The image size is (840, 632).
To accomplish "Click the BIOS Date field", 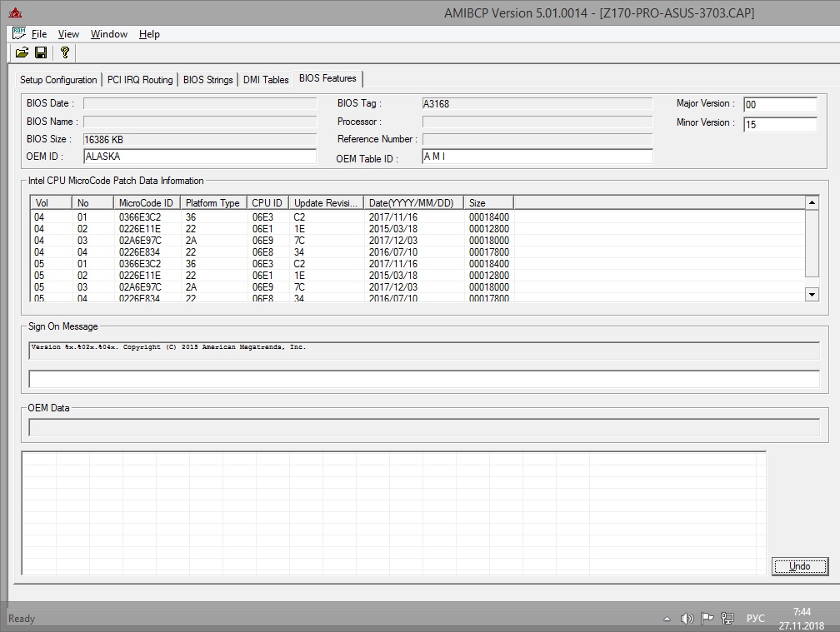I will pos(200,103).
